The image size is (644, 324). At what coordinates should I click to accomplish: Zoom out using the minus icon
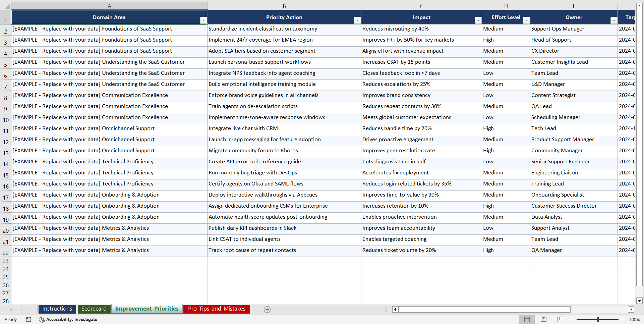tap(573, 319)
